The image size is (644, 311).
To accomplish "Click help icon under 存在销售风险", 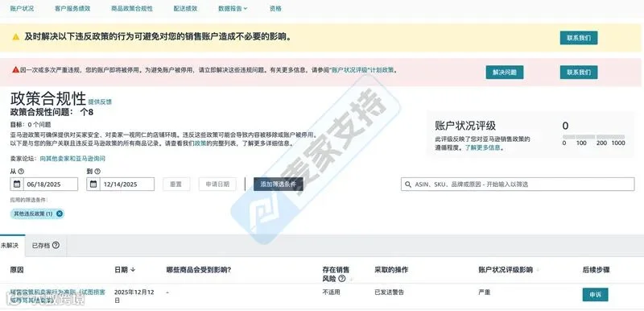I will pos(341,279).
